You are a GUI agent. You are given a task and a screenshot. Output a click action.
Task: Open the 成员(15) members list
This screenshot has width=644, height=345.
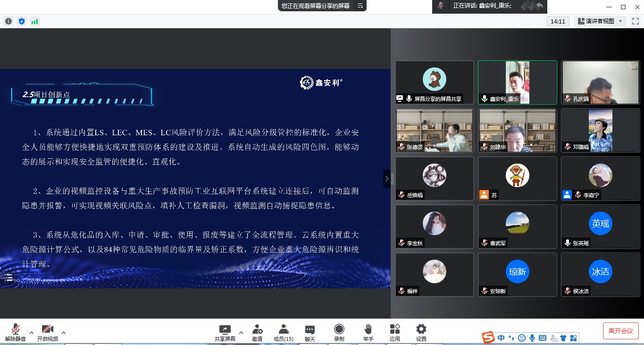[x=284, y=329]
